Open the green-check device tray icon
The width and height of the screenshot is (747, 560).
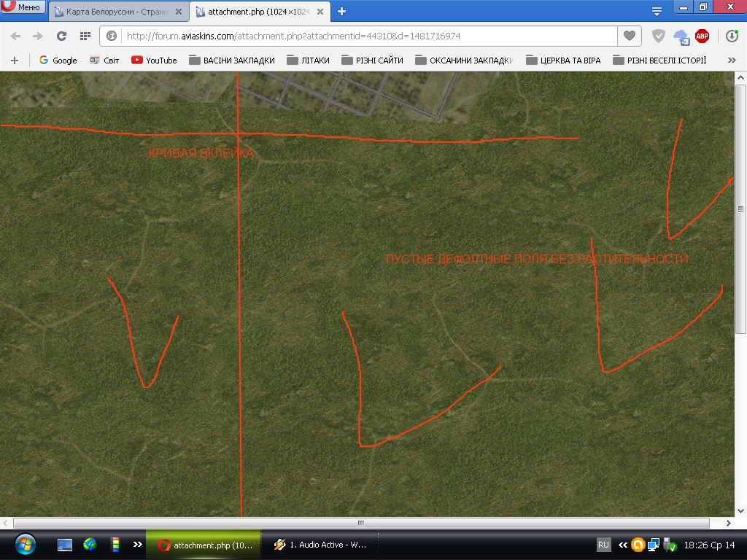click(670, 544)
